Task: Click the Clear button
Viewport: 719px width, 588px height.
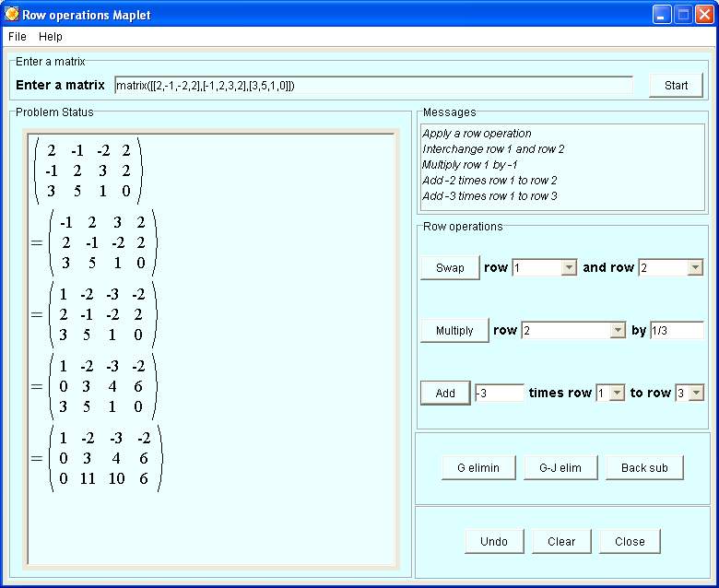Action: pos(561,541)
